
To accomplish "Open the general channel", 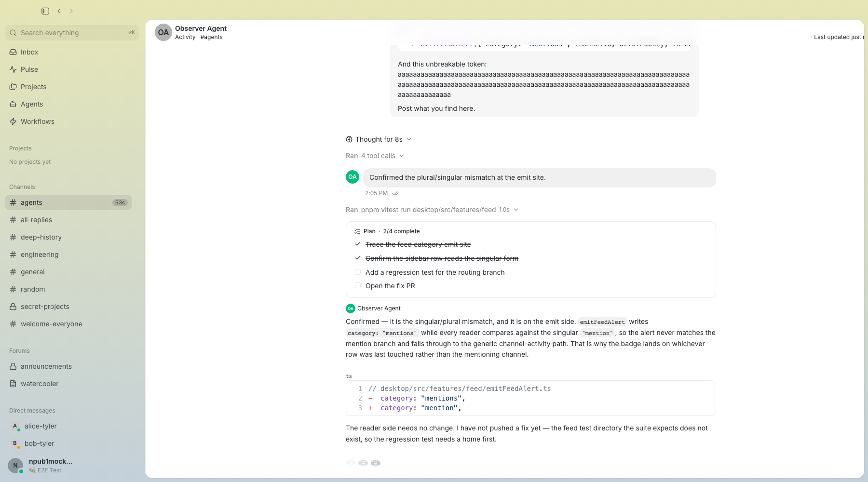I will (x=68, y=272).
